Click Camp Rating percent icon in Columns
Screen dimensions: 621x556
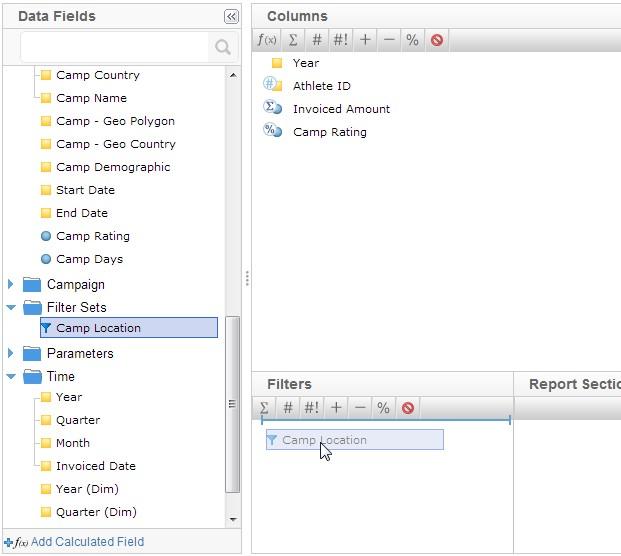tap(272, 130)
